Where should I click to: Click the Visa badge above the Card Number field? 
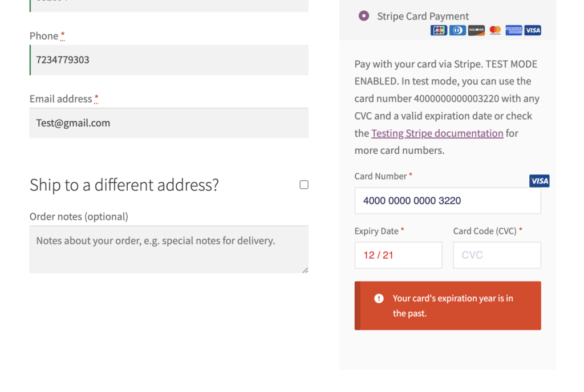point(539,181)
